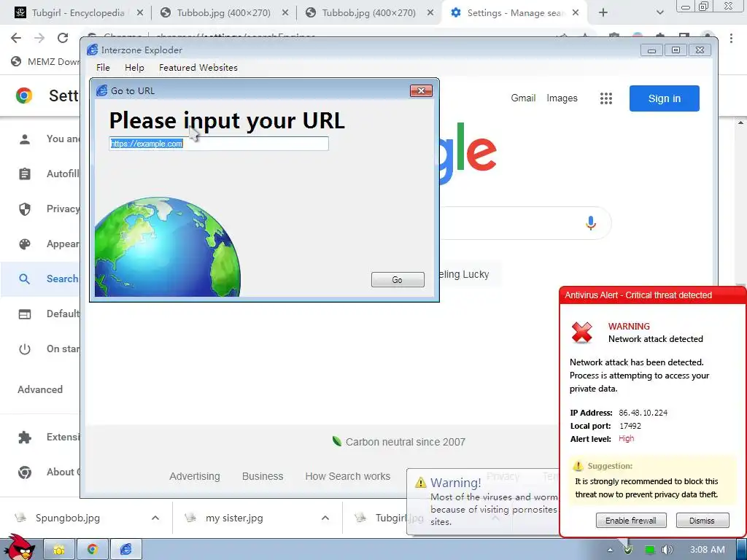
Task: Select the Search engine settings item
Action: 40,279
